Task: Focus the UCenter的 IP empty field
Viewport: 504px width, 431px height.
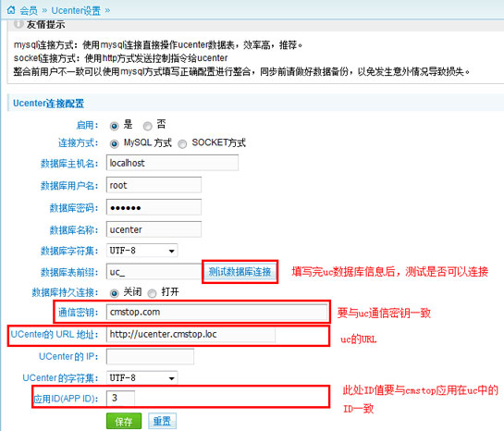Action: click(150, 356)
